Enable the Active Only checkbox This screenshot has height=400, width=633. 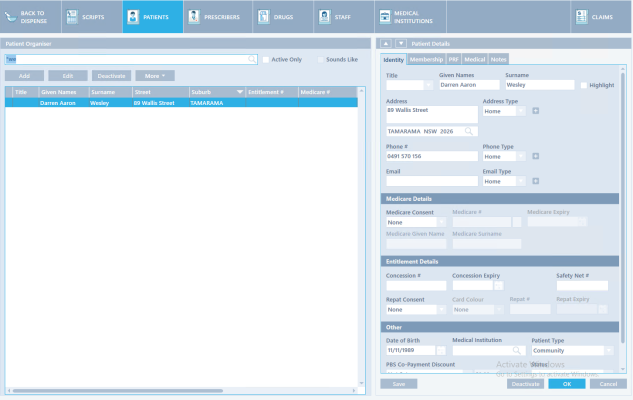click(265, 59)
